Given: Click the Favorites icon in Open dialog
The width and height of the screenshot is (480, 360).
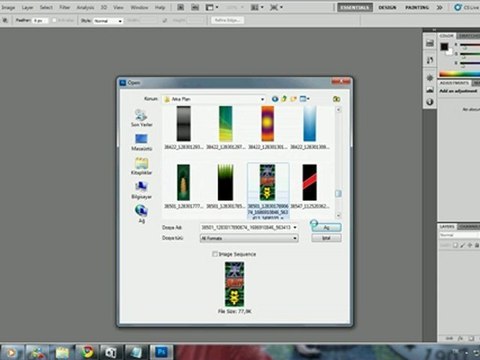Looking at the screenshot, I should click(x=336, y=99).
